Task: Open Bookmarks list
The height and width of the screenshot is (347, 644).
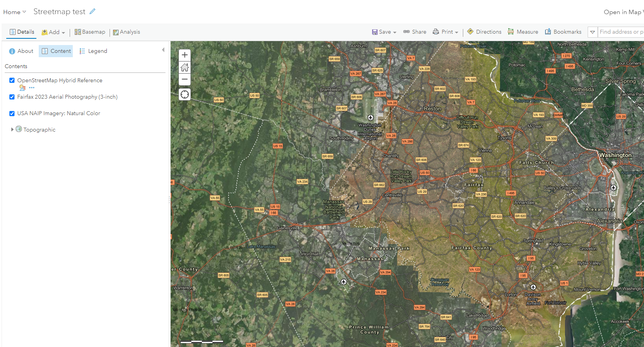Action: 563,32
